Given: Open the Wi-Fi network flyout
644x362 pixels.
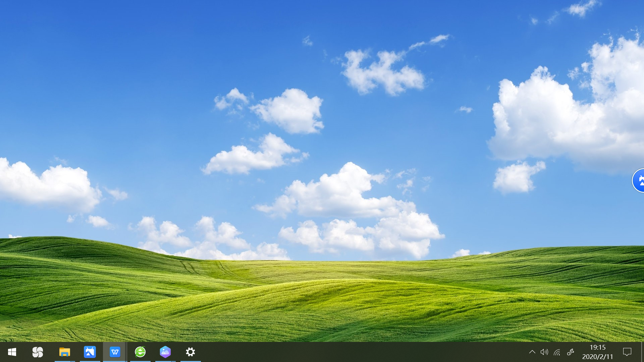Looking at the screenshot, I should [557, 352].
